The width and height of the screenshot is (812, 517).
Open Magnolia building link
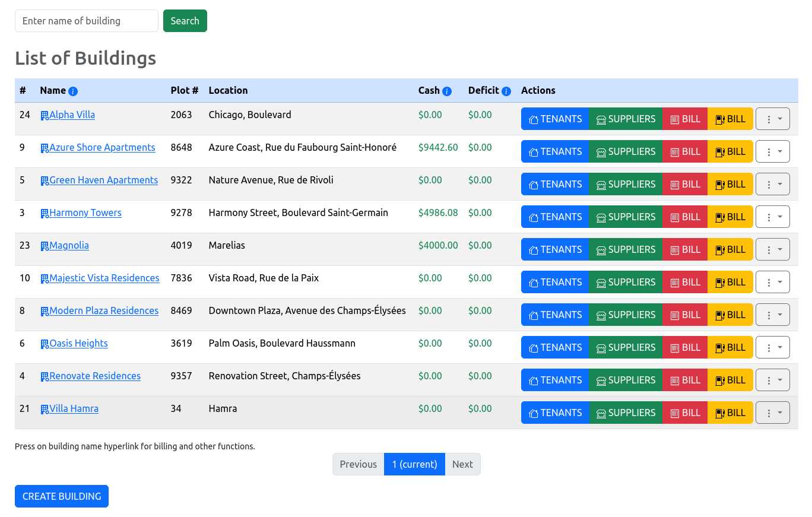[x=69, y=245]
